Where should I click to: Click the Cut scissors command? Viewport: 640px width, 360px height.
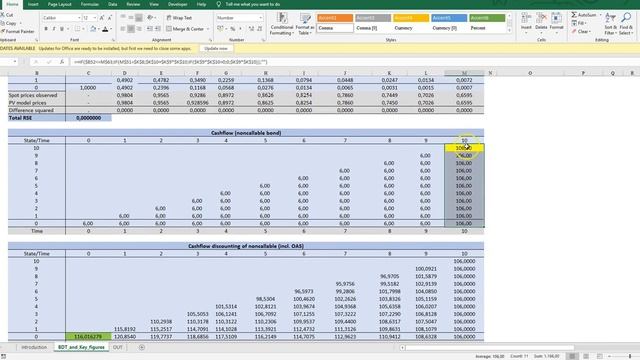tap(7, 15)
